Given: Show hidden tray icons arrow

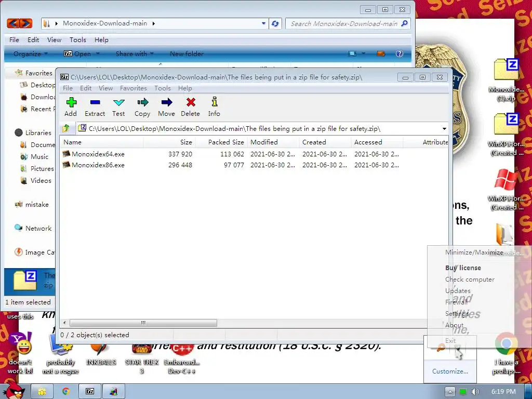Looking at the screenshot, I should (450, 392).
